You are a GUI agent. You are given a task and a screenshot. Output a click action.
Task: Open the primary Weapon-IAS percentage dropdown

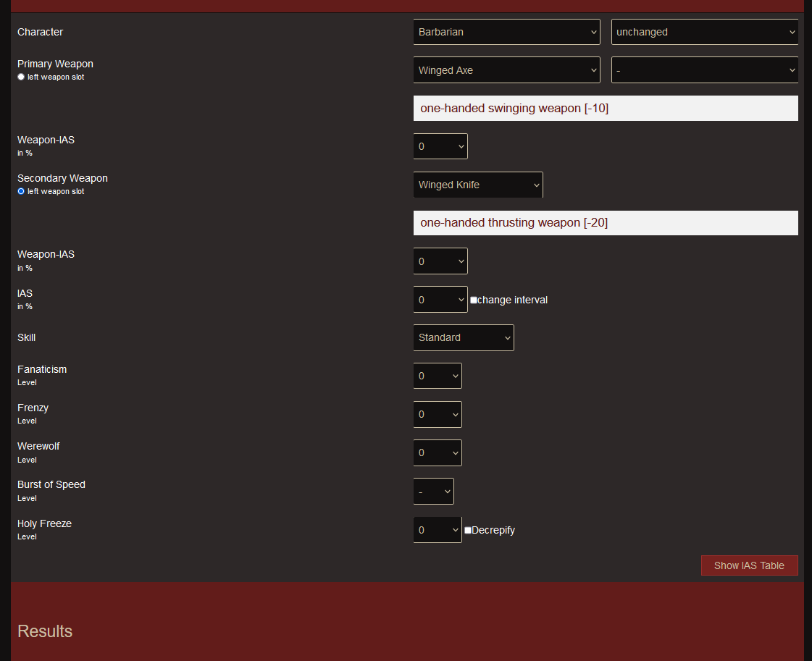(x=440, y=146)
